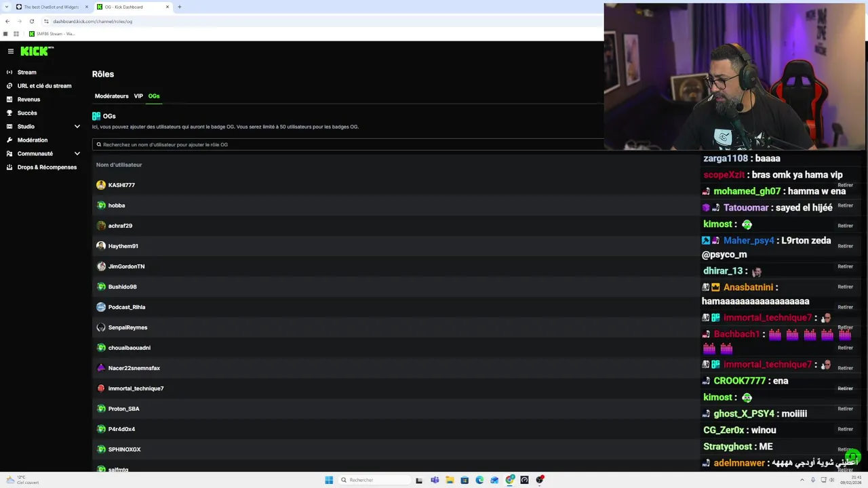Select username SPHINOXGX
This screenshot has height=488, width=868.
point(124,449)
